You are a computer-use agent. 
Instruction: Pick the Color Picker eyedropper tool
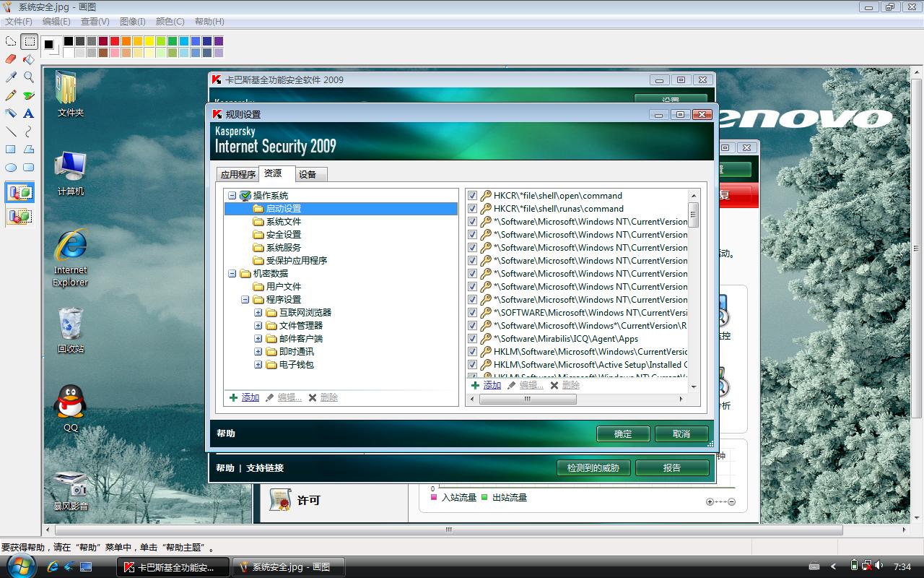11,77
